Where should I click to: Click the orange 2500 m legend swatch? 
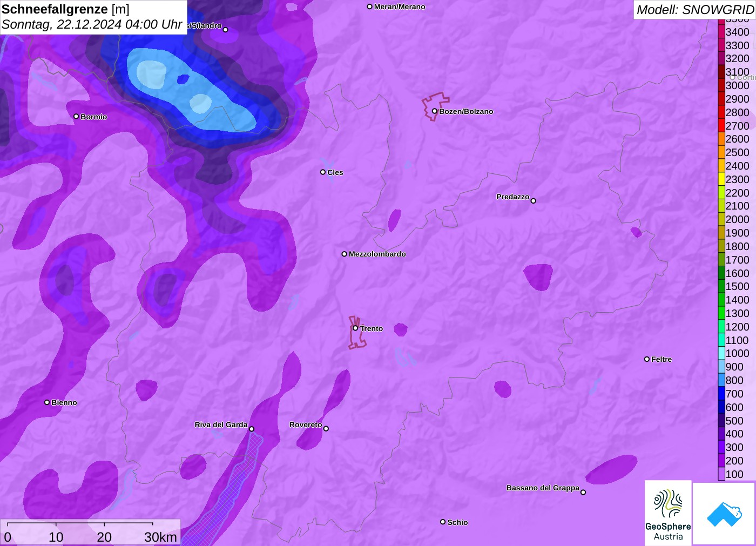click(x=721, y=152)
